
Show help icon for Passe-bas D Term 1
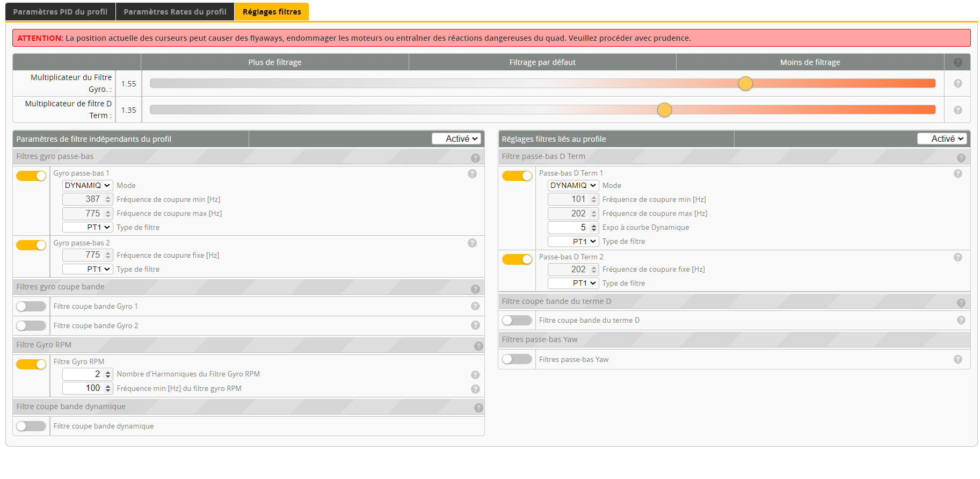click(957, 173)
